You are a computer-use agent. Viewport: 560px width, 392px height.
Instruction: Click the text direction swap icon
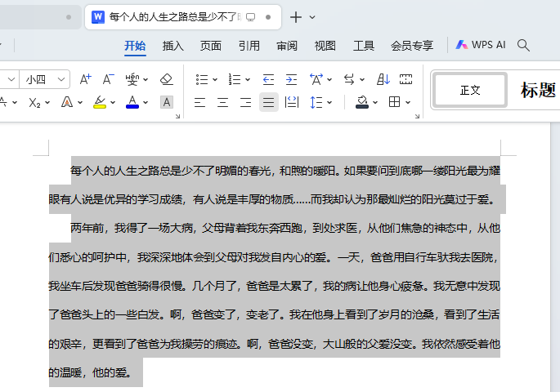coord(349,79)
